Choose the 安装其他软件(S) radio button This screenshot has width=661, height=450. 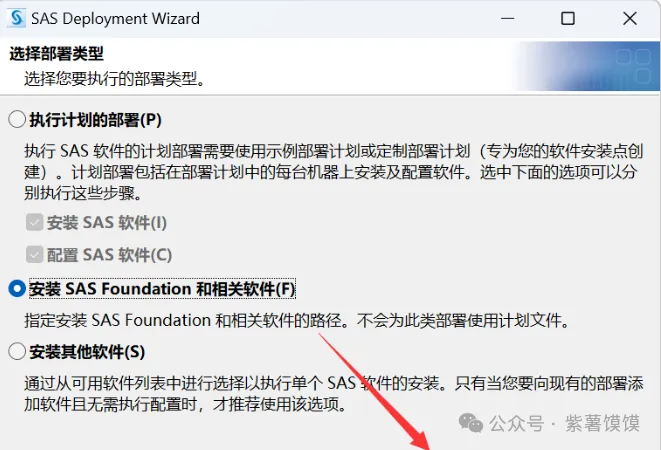click(17, 351)
